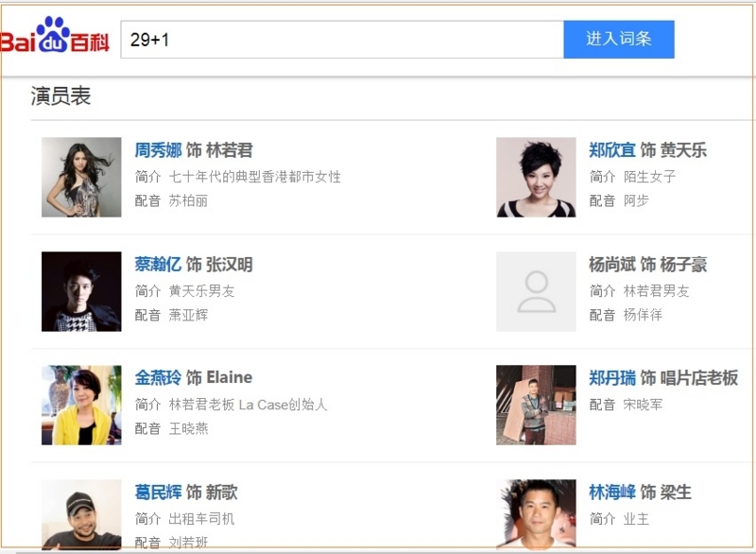This screenshot has height=554, width=756.
Task: Click the voice actor name 萧亚辉
Action: point(188,315)
